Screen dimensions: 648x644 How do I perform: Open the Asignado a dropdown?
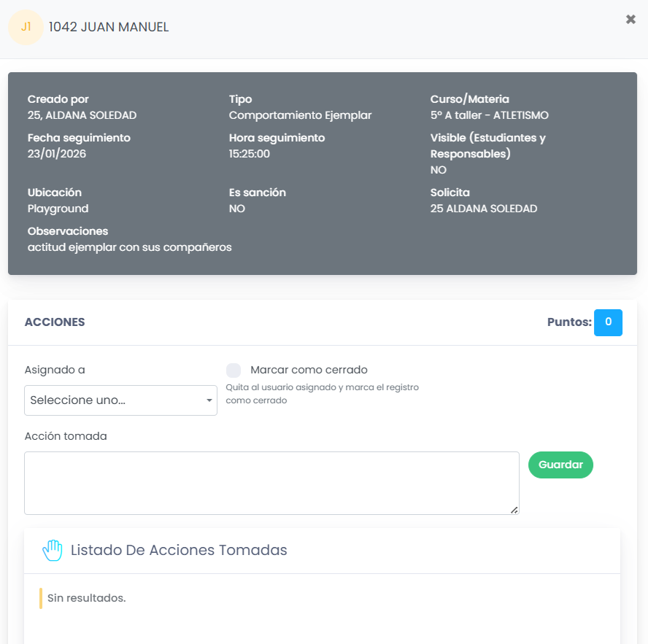120,400
